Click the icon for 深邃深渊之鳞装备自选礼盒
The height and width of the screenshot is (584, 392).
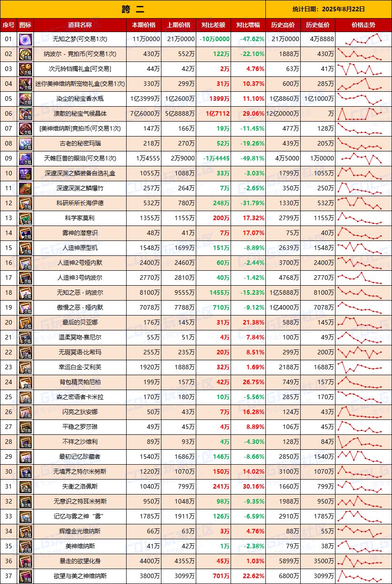point(25,174)
